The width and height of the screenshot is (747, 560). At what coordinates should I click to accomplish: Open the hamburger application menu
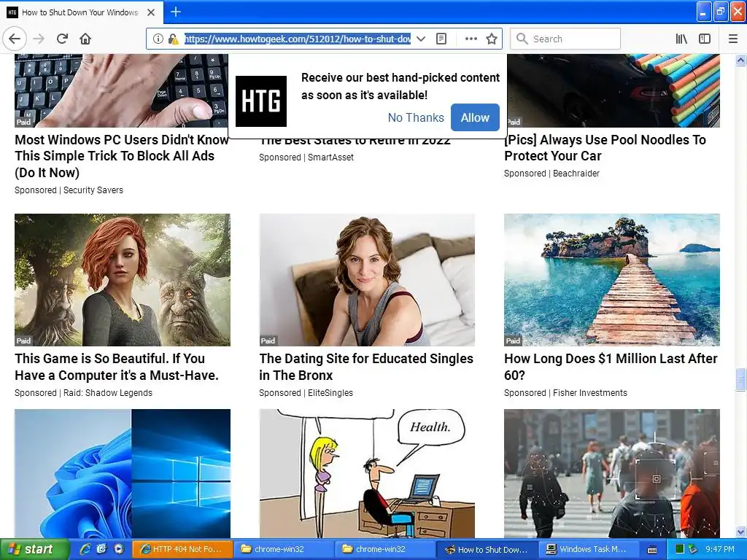click(733, 39)
